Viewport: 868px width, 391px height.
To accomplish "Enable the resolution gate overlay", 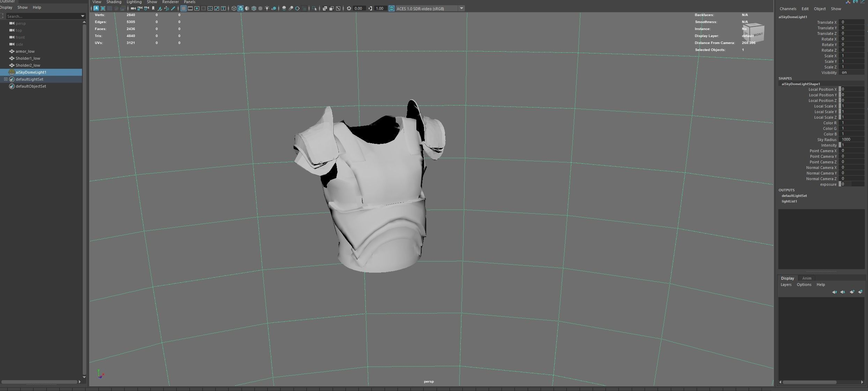I will click(197, 8).
